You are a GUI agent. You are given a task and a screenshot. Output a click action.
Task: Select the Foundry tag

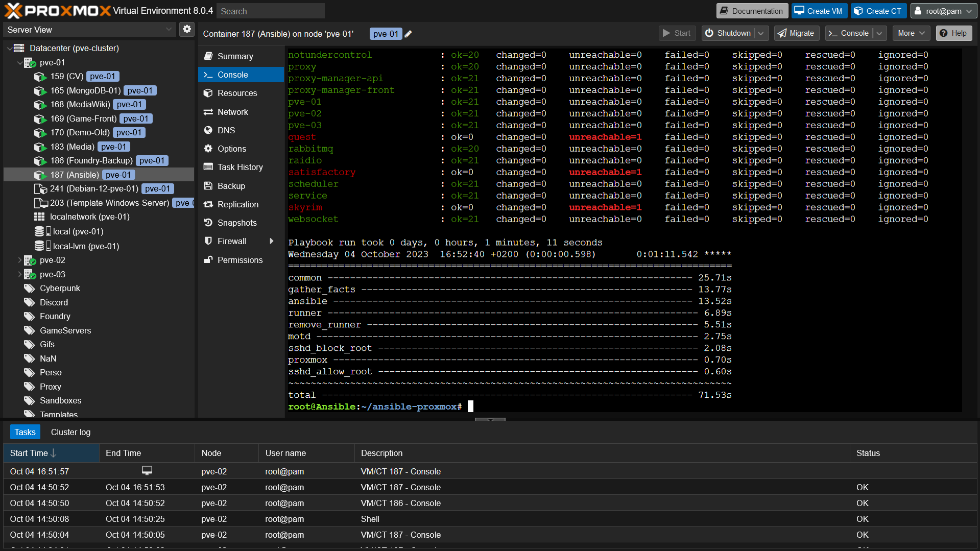pyautogui.click(x=55, y=316)
